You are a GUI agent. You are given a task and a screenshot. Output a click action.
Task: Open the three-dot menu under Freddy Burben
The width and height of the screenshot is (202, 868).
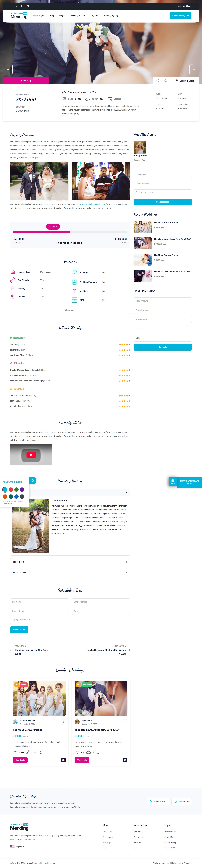pyautogui.click(x=136, y=164)
